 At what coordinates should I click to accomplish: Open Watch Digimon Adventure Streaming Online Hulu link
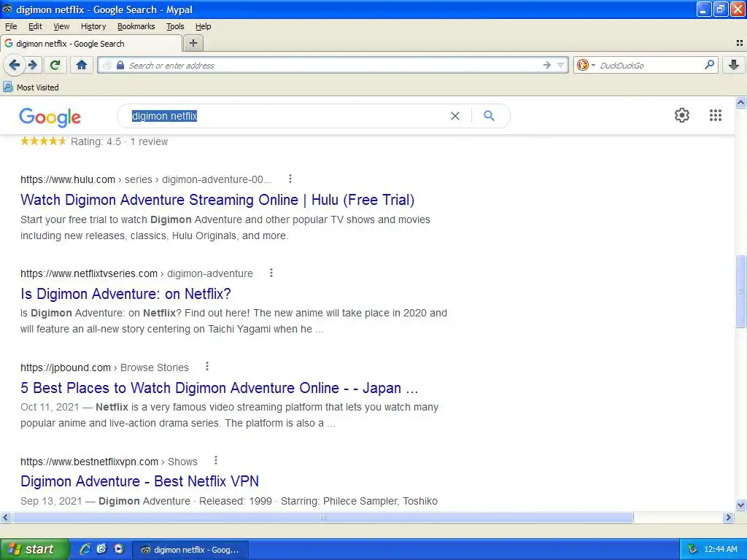pos(217,200)
